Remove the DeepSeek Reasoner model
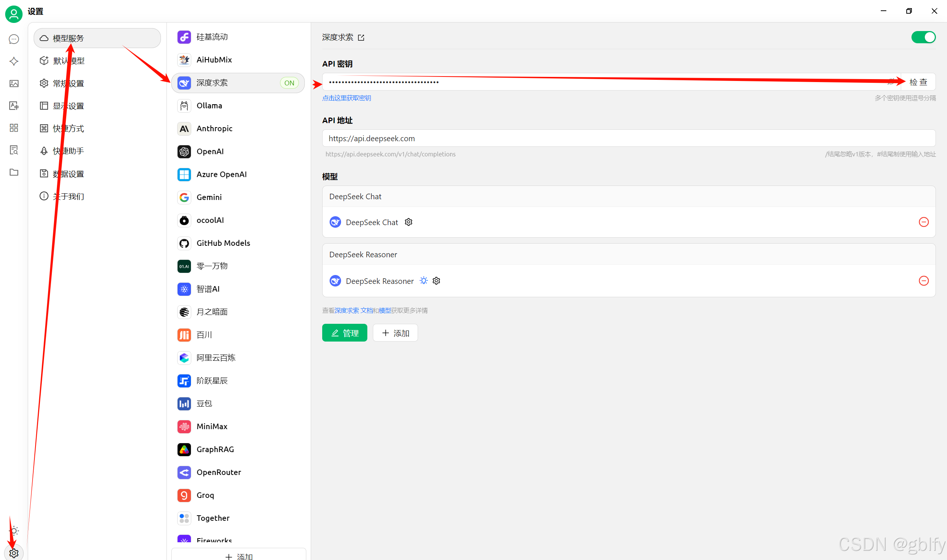The image size is (947, 560). tap(924, 281)
